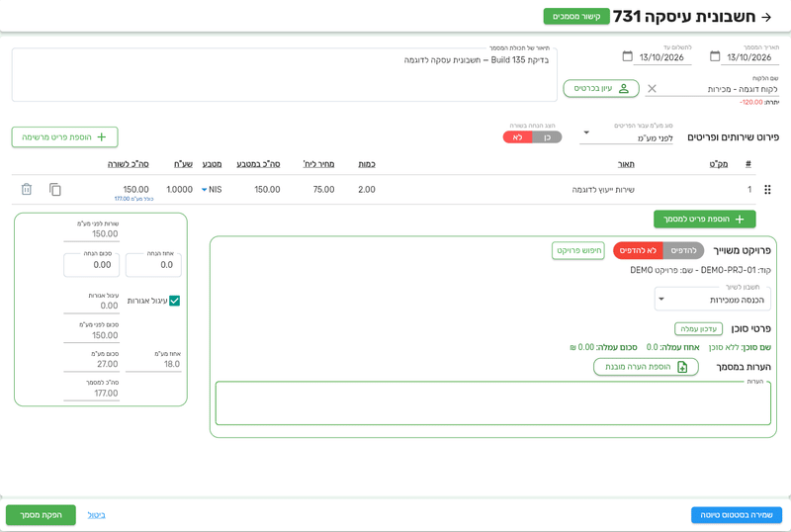791x532 pixels.
Task: Open the payment due date calendar icon
Action: 627,56
